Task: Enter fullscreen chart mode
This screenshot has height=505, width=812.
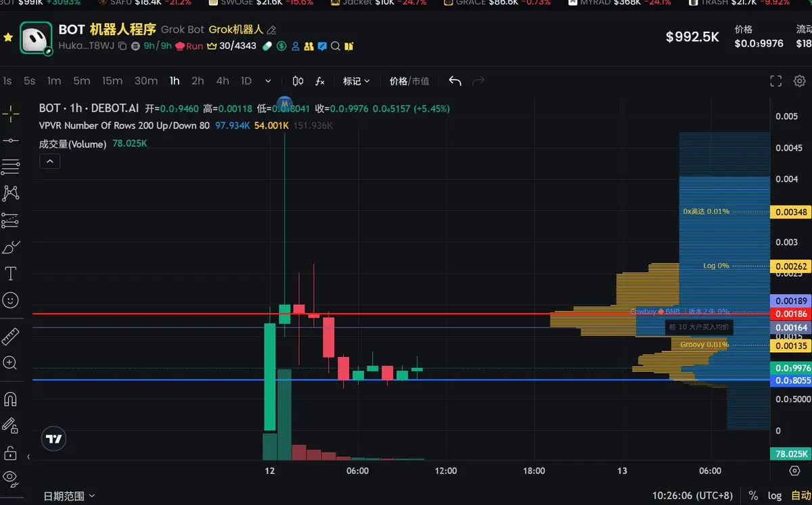Action: (776, 81)
